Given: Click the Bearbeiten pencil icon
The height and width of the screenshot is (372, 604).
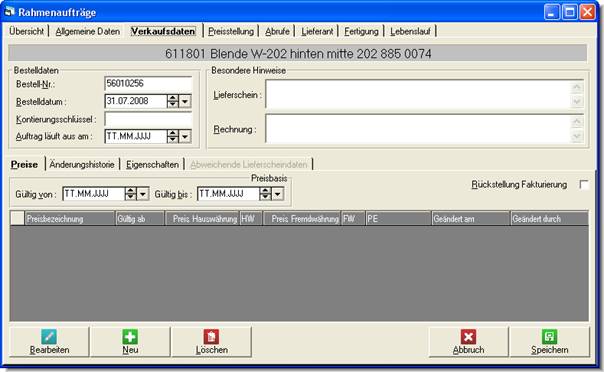Looking at the screenshot, I should [49, 337].
